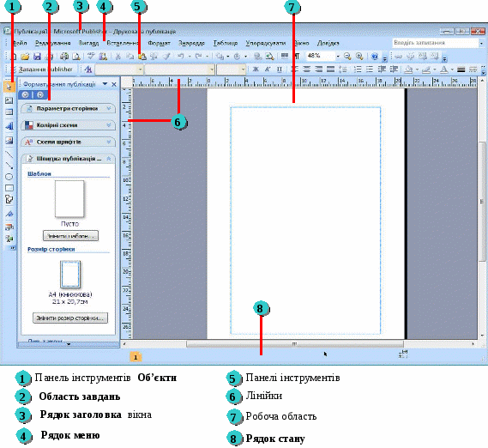Select the Line drawing tool
The image size is (488, 448).
(x=9, y=154)
